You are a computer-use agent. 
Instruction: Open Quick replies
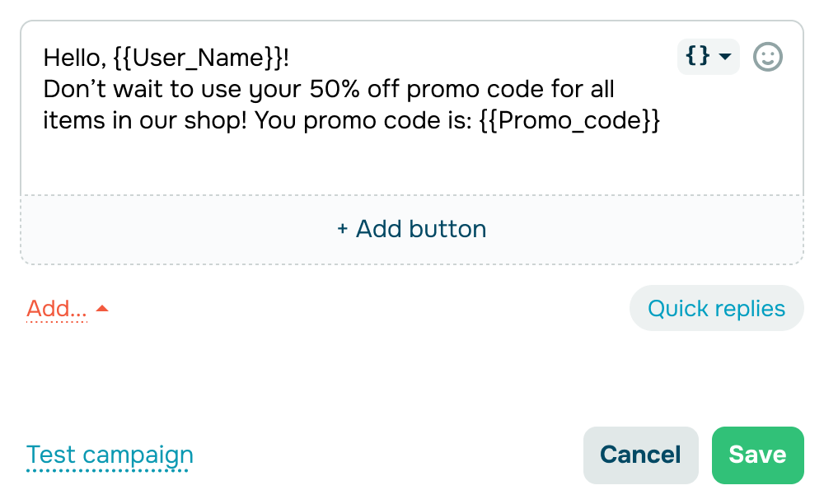coord(716,308)
